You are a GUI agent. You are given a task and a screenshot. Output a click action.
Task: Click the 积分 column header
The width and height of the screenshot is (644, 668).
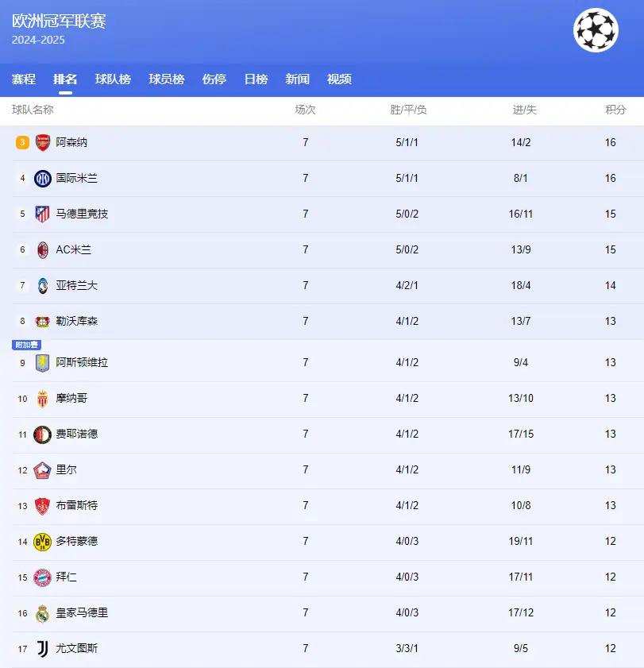point(615,110)
